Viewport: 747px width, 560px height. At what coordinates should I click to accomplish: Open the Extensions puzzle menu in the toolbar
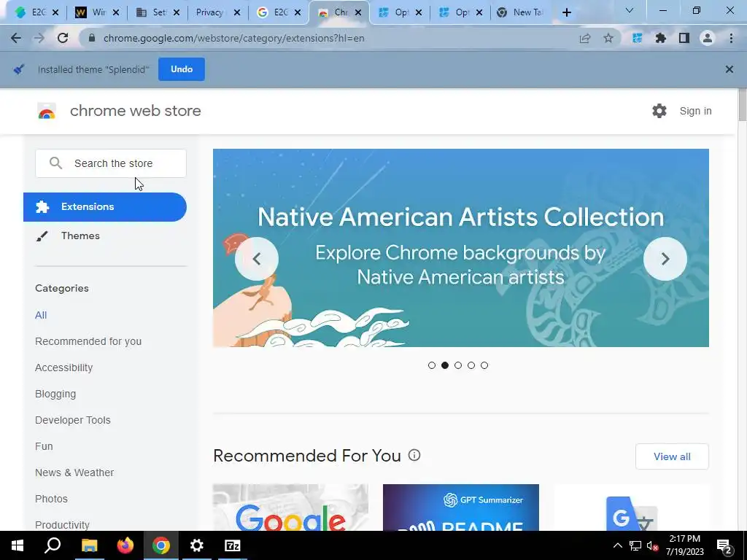point(661,38)
